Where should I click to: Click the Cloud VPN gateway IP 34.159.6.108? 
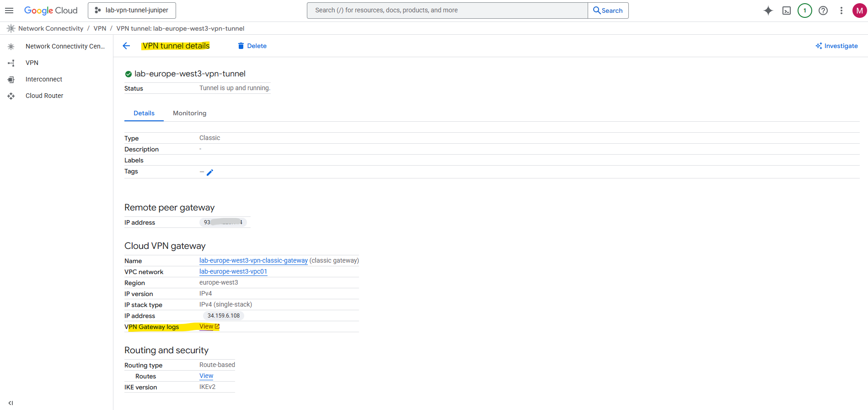coord(224,316)
